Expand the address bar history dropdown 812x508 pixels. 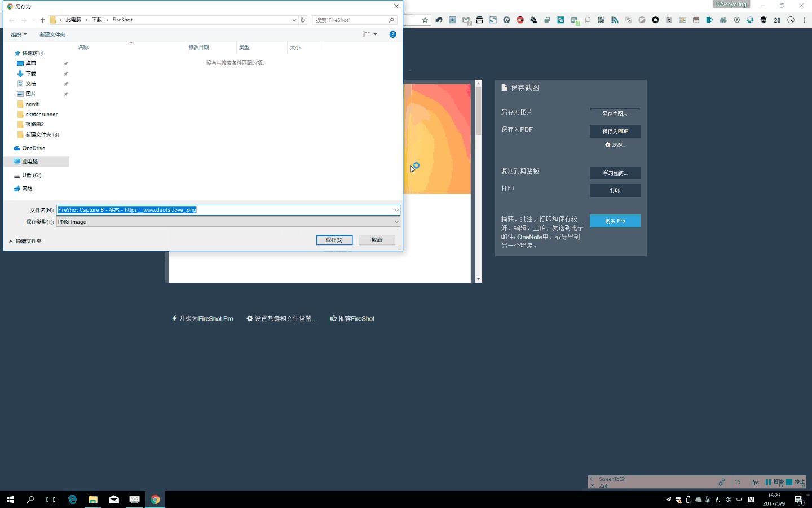point(294,20)
